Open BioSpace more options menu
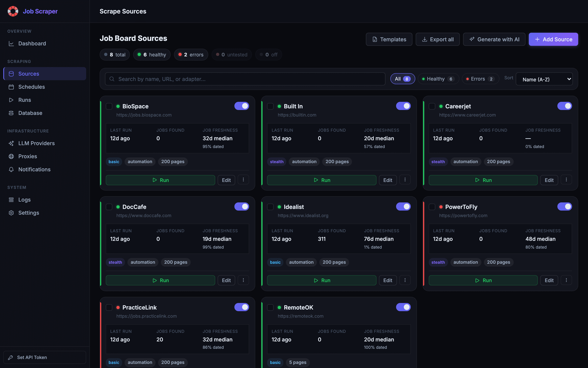 coord(243,180)
